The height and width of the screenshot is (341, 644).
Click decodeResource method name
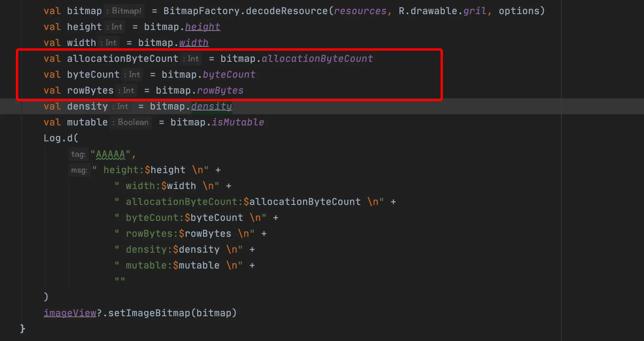[x=286, y=11]
